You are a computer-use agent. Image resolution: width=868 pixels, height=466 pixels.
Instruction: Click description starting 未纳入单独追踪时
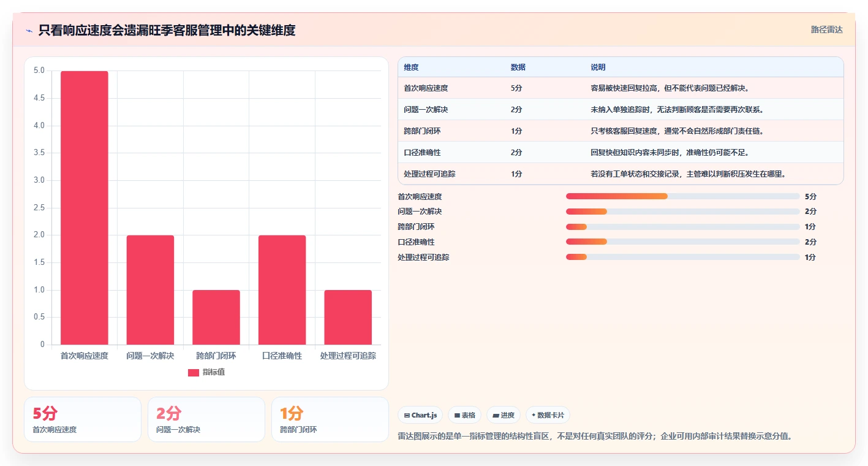677,110
